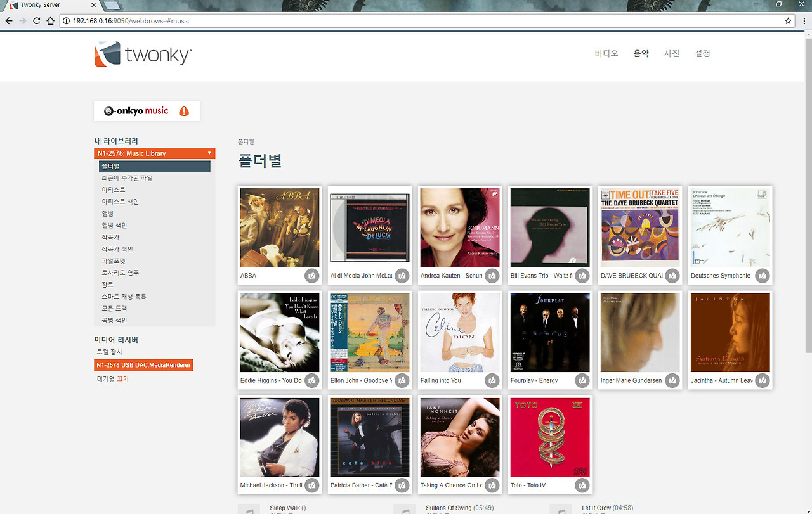Open the Toto IV album cover
The image size is (812, 514).
coord(550,437)
